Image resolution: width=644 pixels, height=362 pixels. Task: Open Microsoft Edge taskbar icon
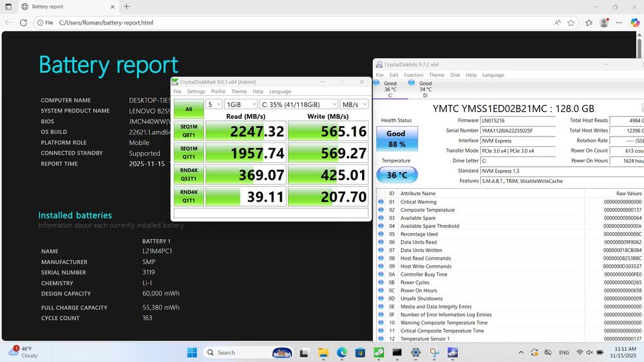click(342, 352)
